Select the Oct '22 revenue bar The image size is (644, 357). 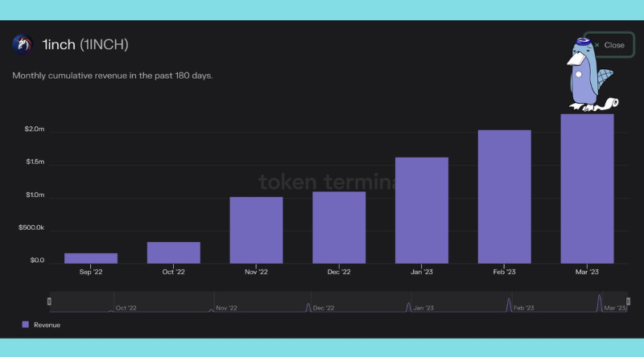[173, 252]
